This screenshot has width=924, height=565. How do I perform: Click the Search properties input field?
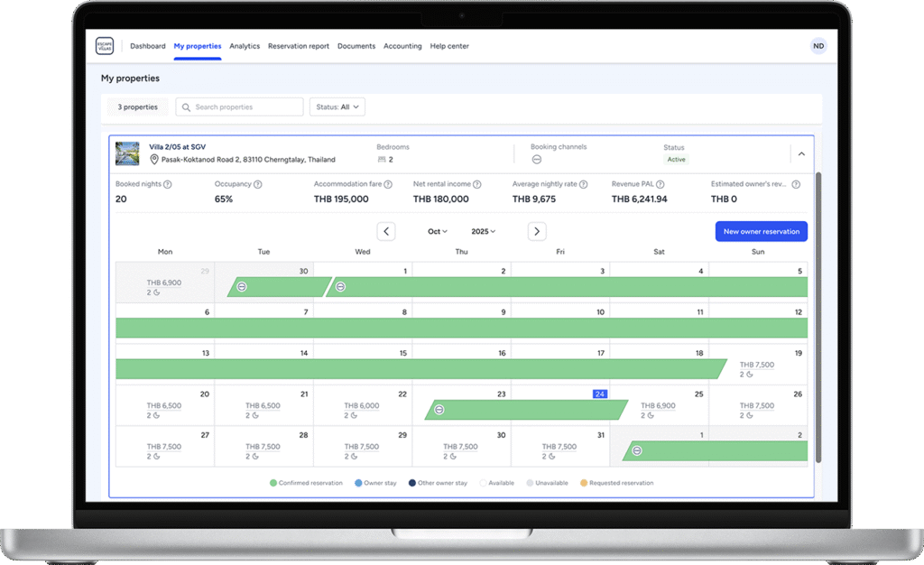[240, 107]
